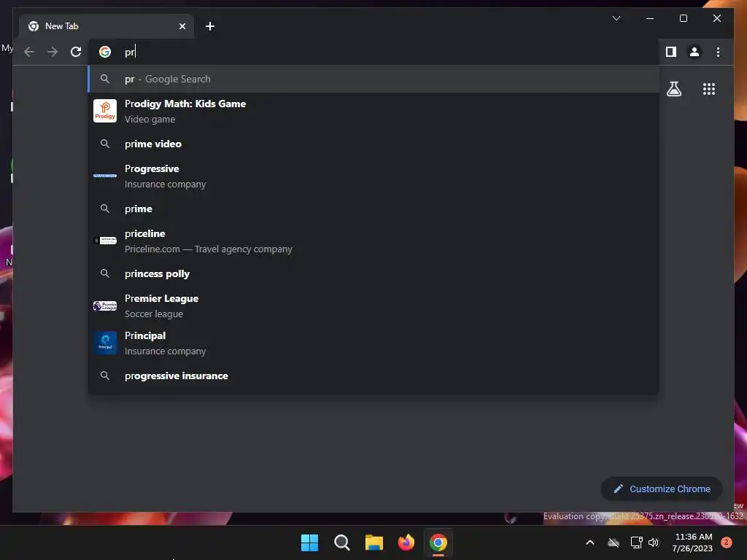747x560 pixels.
Task: Choose the Premier League suggestion
Action: point(373,306)
